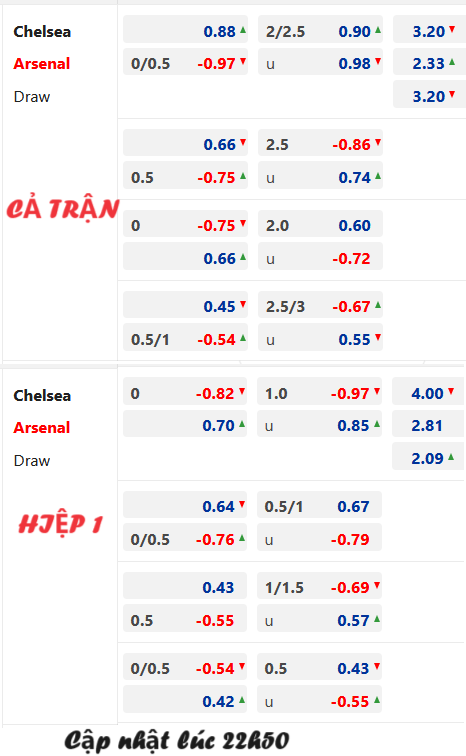Choose first-half over 1/1.5 odds -0.69
The image size is (466, 756).
click(x=320, y=587)
